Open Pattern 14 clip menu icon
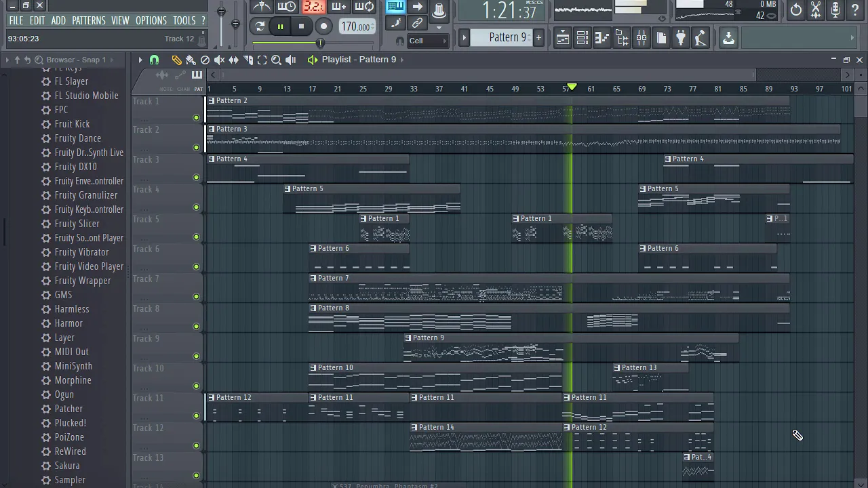 [x=414, y=427]
